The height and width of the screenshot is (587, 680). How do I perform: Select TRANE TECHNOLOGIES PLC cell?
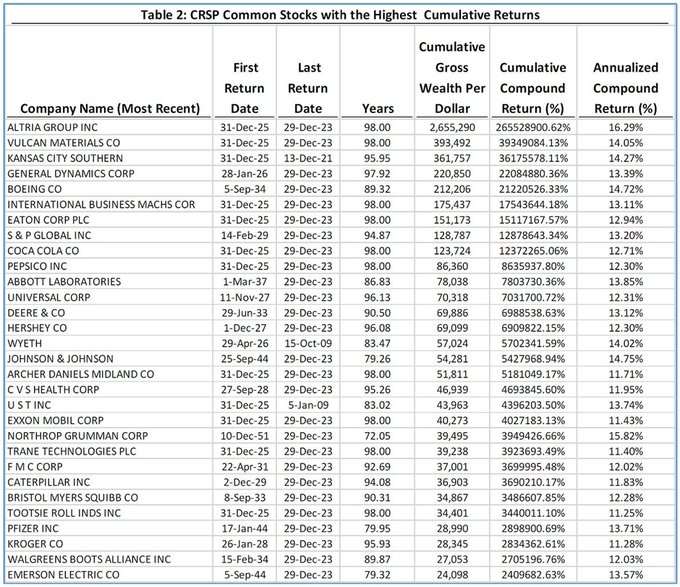coord(72,451)
